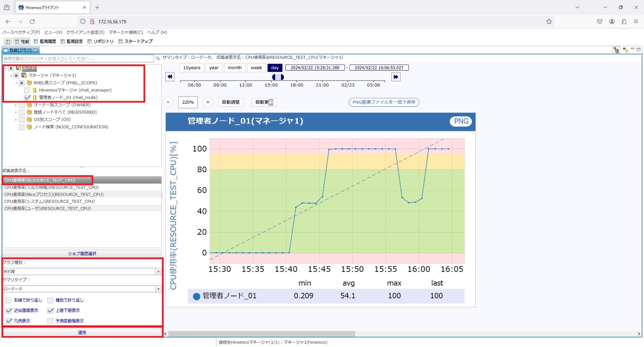Check the ノード検索 (NODE_CONFIGURATION) checkbox
644x347 pixels.
tap(22, 127)
